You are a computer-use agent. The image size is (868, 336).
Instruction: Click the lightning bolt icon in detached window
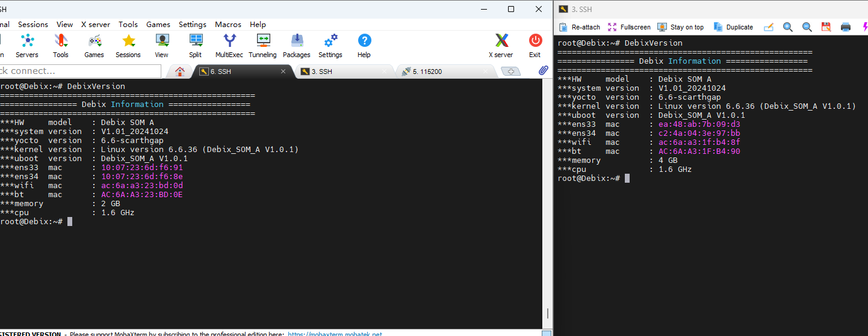pos(864,27)
